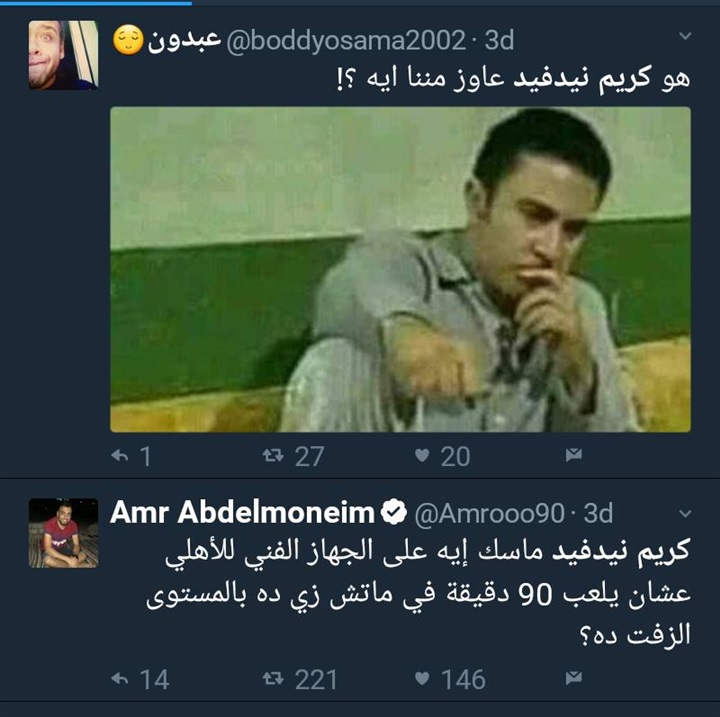
Task: Open the chevron menu on Amr Abdelmoneim's tweet
Action: pos(685,514)
